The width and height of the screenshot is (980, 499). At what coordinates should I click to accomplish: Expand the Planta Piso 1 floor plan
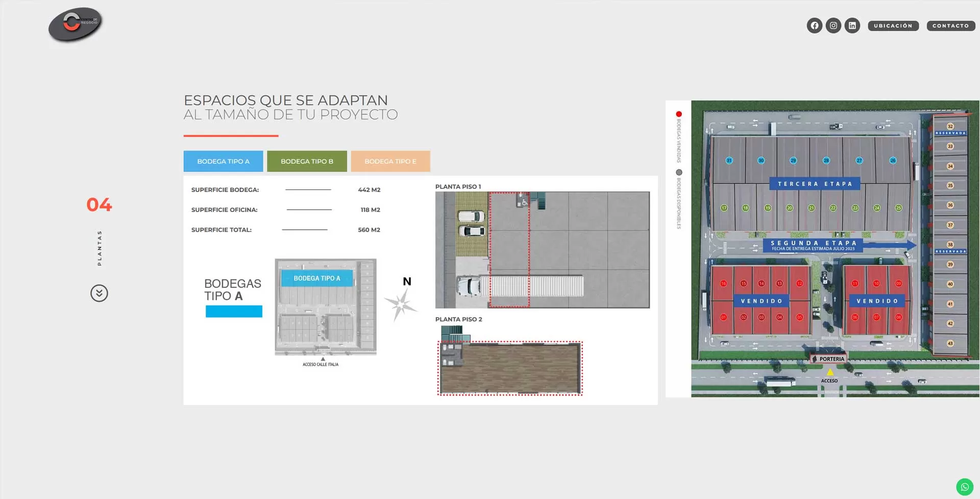tap(542, 250)
